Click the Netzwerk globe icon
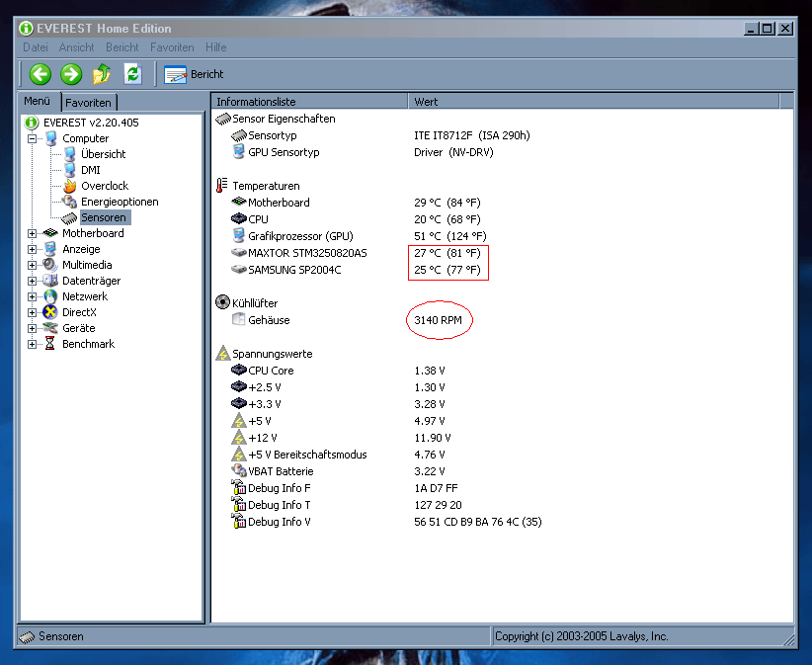 50,296
